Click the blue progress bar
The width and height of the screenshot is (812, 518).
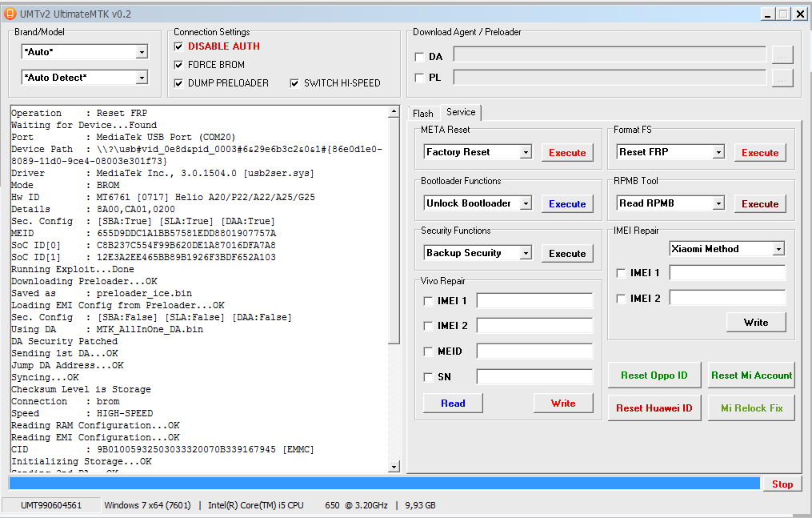pyautogui.click(x=384, y=484)
